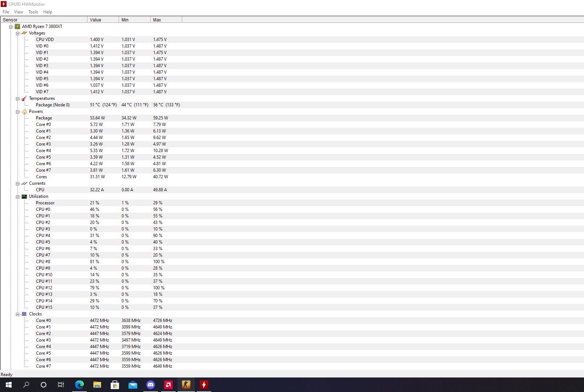
Task: Click the Voltages category icon
Action: 24,33
